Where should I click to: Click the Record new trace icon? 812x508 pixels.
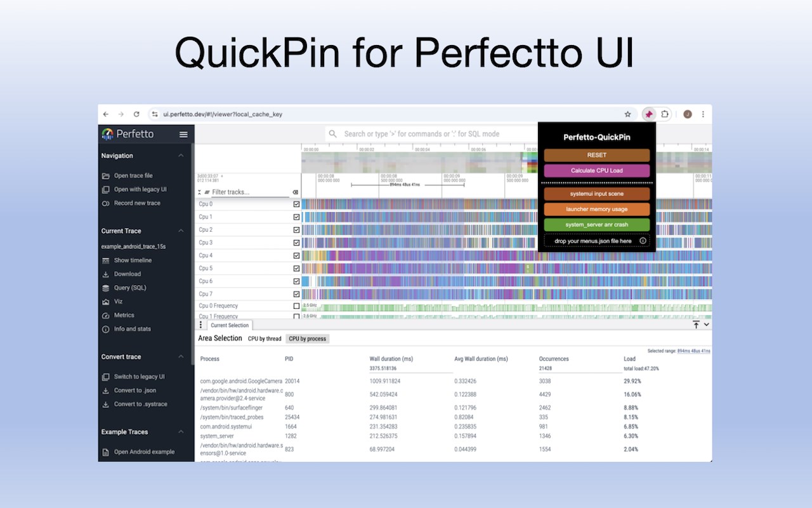click(106, 203)
